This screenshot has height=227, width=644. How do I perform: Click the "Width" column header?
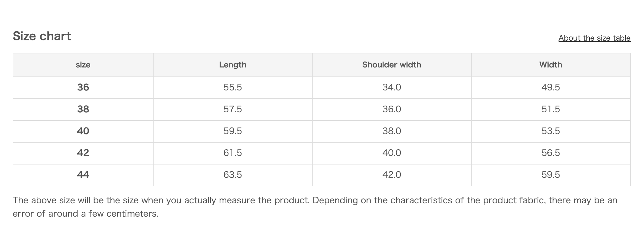tap(550, 65)
